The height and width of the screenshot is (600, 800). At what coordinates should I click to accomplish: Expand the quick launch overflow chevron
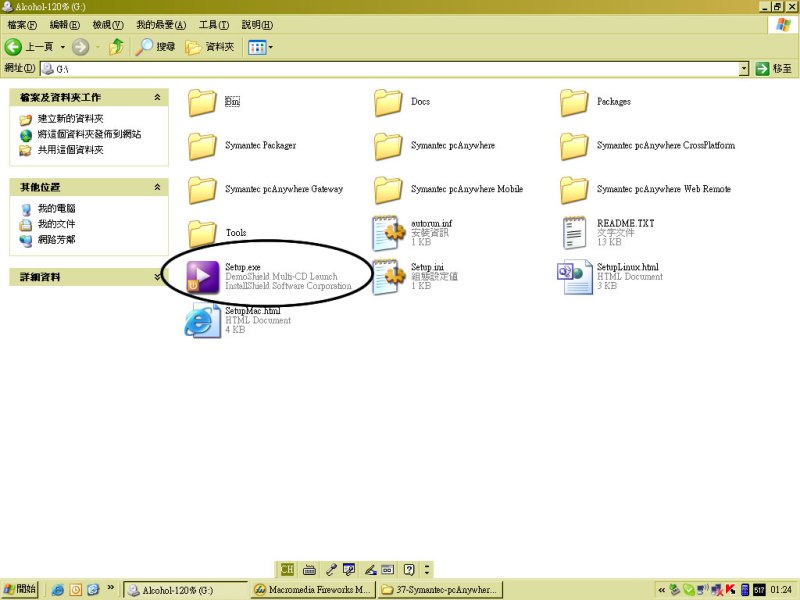111,588
